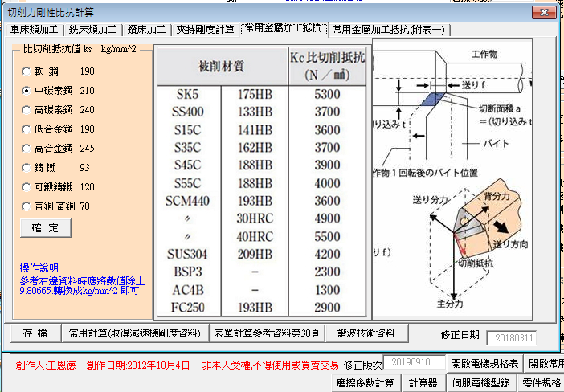The height and width of the screenshot is (392, 564).
Task: Choose the 高碳素鋼 radio option
Action: tap(27, 110)
